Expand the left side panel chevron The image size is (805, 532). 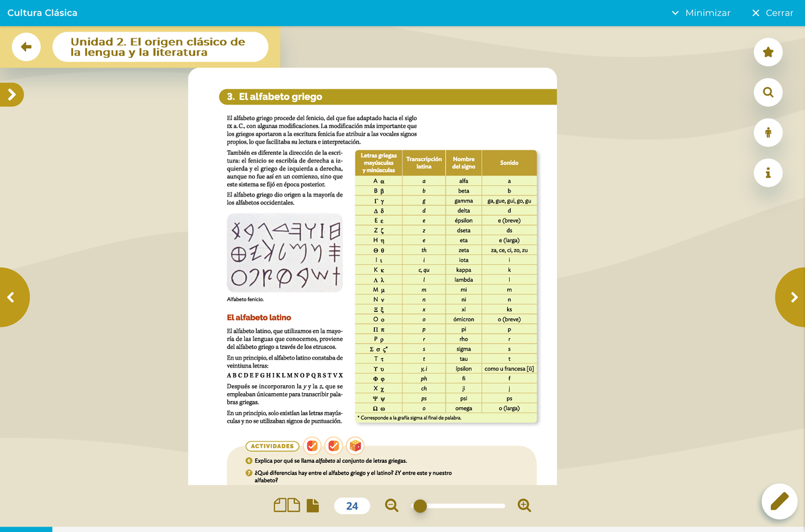(11, 95)
